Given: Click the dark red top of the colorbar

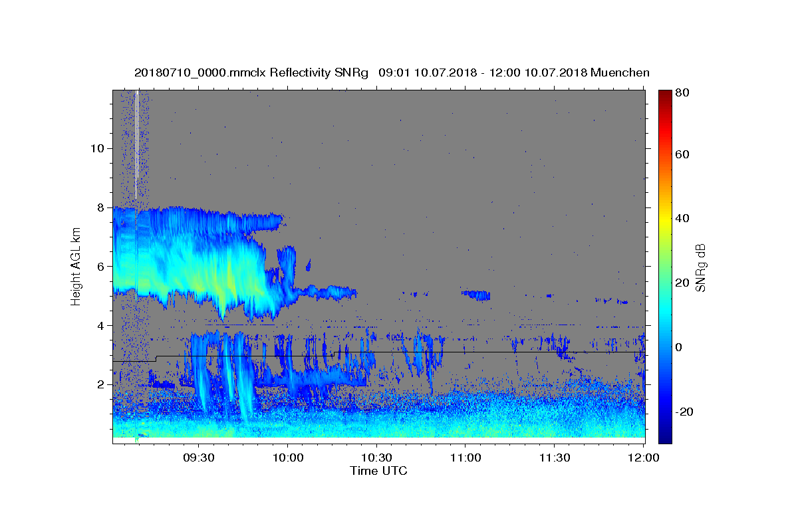Looking at the screenshot, I should (x=665, y=94).
